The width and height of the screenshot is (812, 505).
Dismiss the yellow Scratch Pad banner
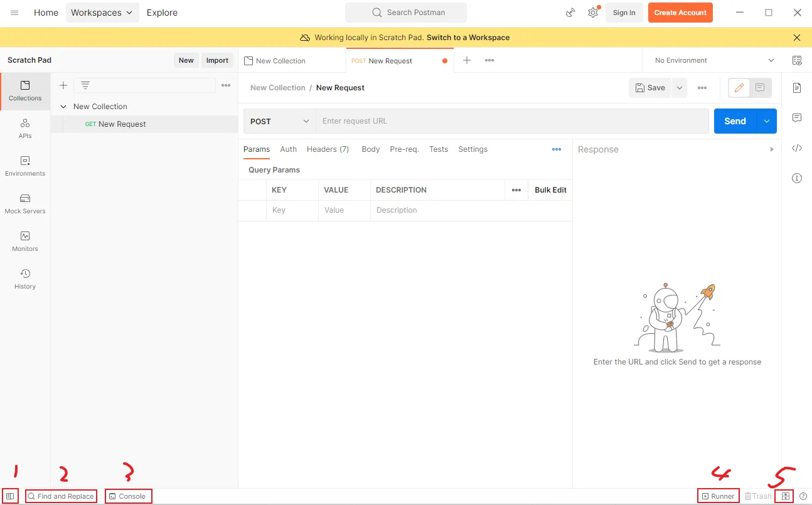coord(797,38)
